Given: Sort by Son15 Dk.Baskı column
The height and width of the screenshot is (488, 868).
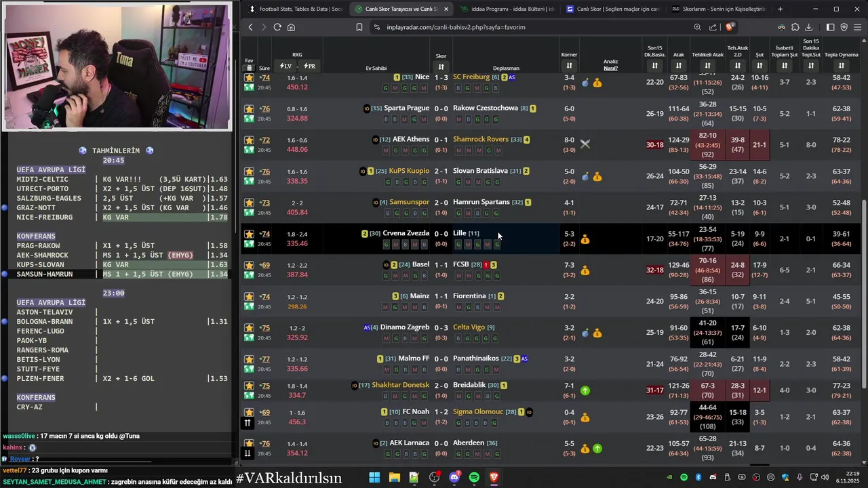Looking at the screenshot, I should pos(654,66).
